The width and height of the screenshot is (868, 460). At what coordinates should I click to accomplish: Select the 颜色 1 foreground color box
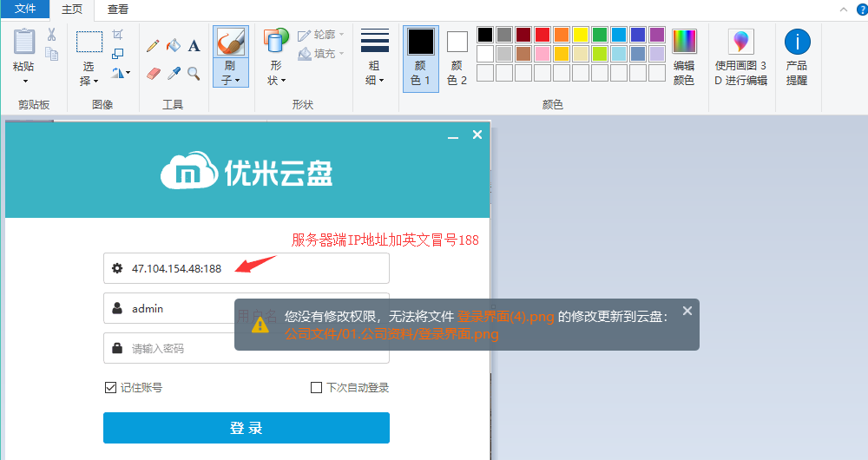421,58
